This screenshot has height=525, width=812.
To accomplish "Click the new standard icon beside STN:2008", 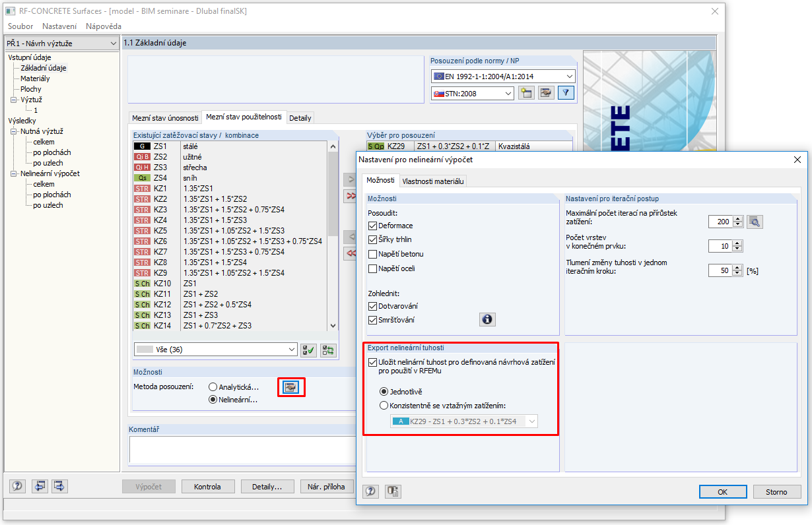I will pos(525,93).
